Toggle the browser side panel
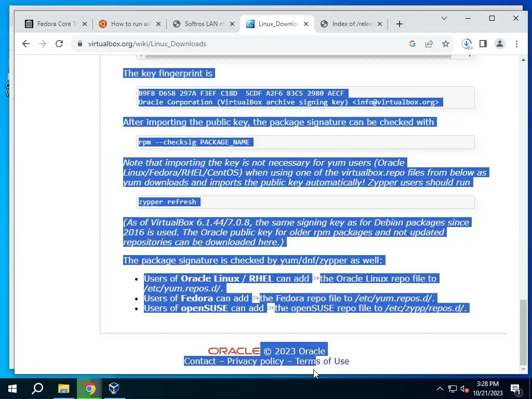This screenshot has height=399, width=532. point(483,44)
